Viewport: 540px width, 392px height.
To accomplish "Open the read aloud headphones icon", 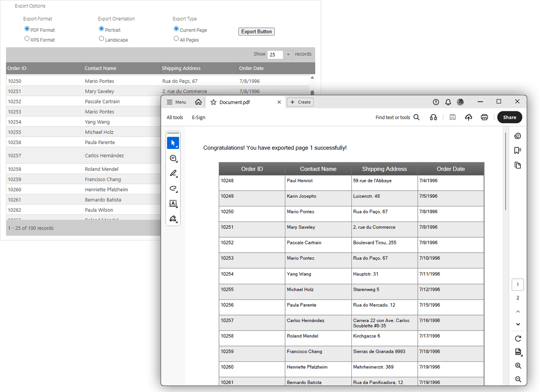I will 433,117.
